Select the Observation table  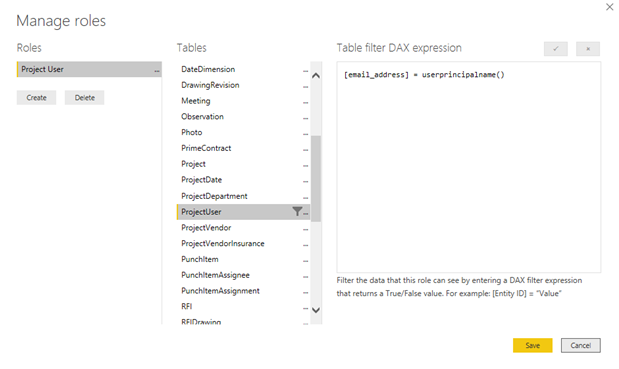pyautogui.click(x=243, y=116)
